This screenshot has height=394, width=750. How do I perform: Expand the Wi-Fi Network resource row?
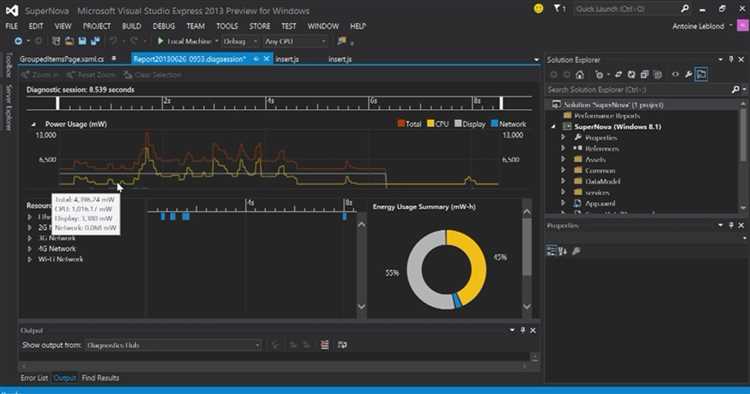(30, 259)
